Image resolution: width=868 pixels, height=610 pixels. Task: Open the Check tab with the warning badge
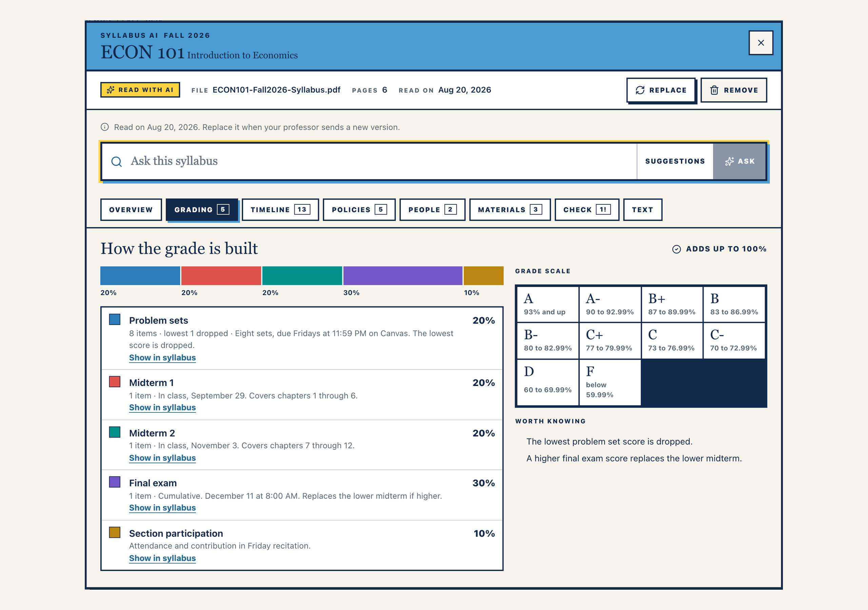587,210
